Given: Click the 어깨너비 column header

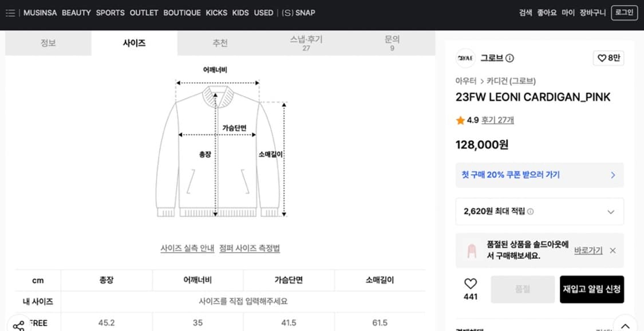Looking at the screenshot, I should coord(197,281).
